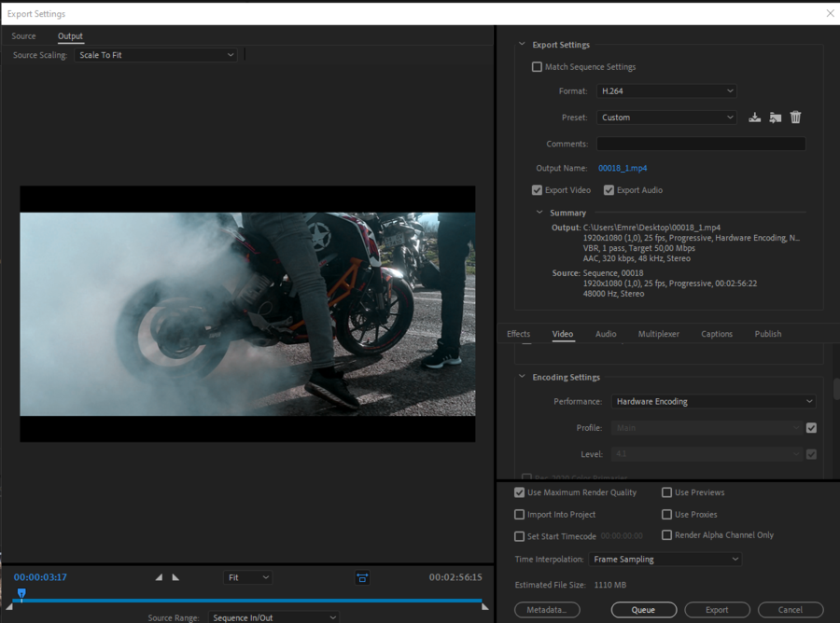Click the Queue button
840x623 pixels.
pos(643,610)
